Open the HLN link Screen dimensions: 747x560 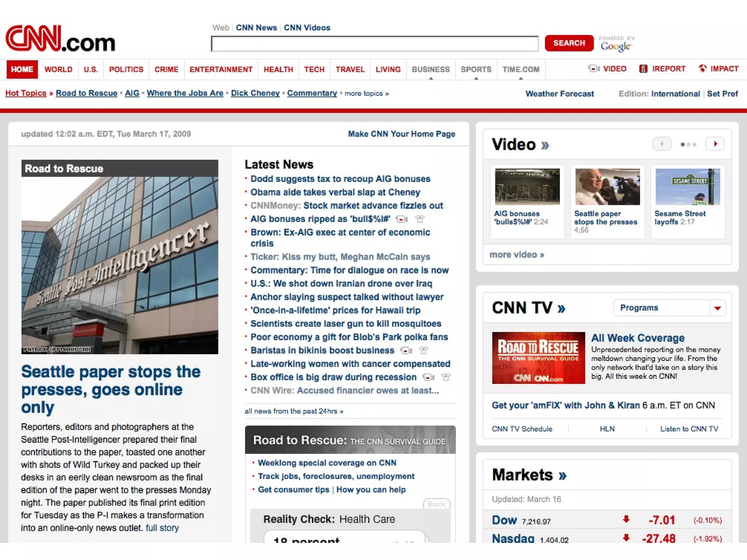coord(607,429)
